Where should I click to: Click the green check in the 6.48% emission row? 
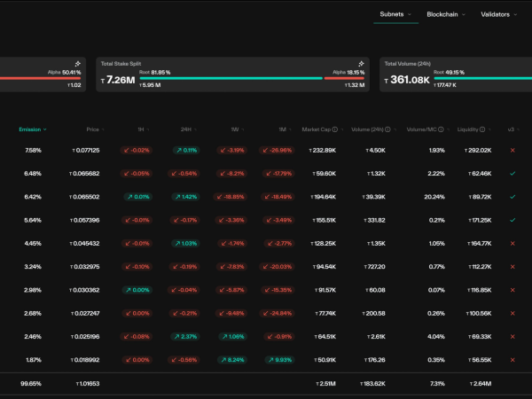tap(512, 174)
